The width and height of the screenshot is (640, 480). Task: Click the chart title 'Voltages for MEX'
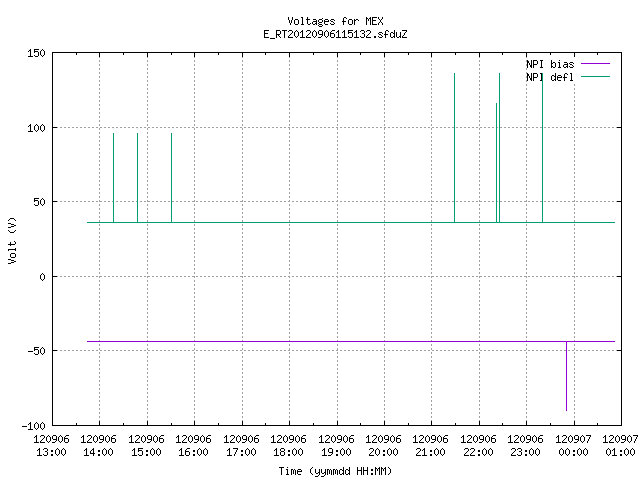point(335,21)
